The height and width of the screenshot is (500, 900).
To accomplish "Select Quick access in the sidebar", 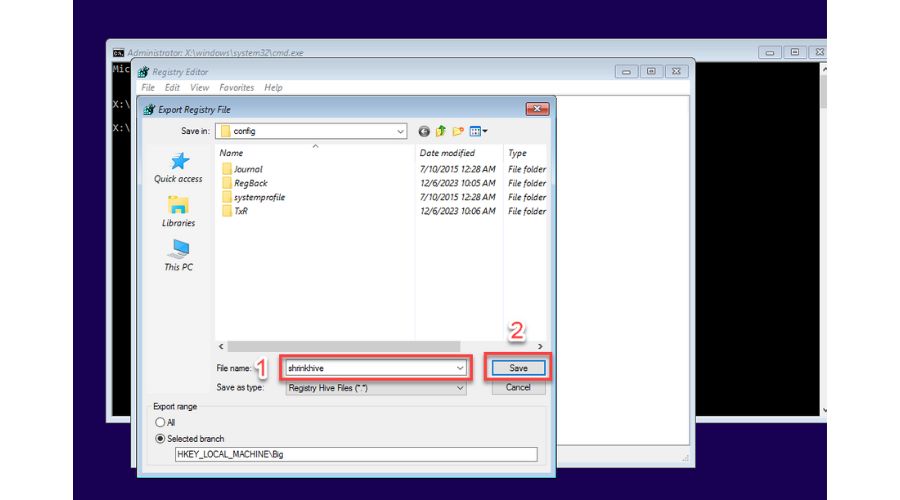I will click(178, 168).
